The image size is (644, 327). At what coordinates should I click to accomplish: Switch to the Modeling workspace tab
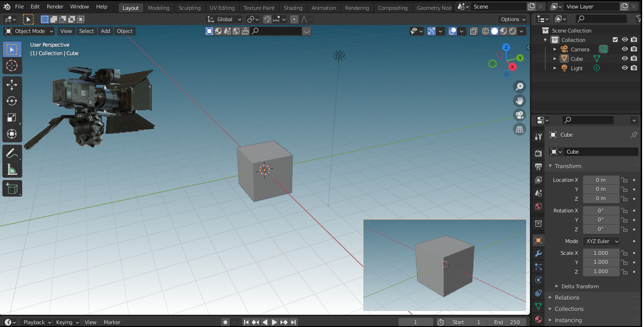(x=159, y=8)
